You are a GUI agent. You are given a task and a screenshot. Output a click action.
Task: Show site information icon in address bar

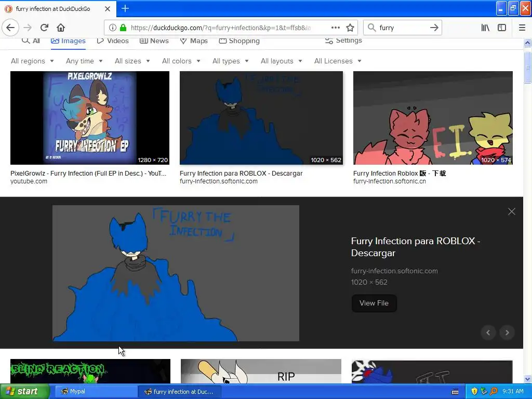click(x=113, y=28)
